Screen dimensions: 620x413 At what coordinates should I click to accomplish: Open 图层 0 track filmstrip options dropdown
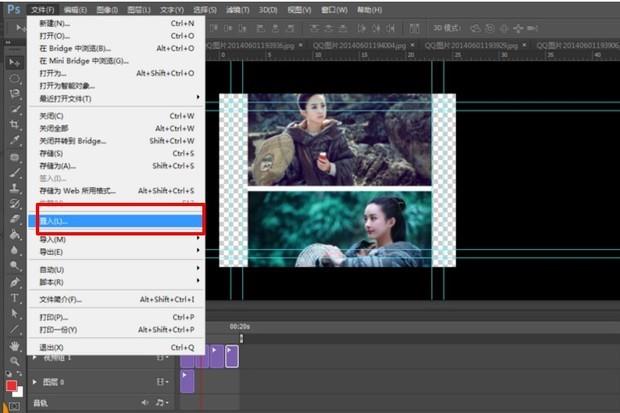162,382
